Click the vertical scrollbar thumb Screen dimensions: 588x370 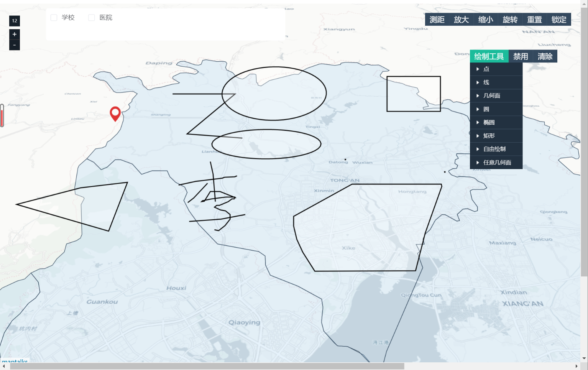pyautogui.click(x=584, y=142)
